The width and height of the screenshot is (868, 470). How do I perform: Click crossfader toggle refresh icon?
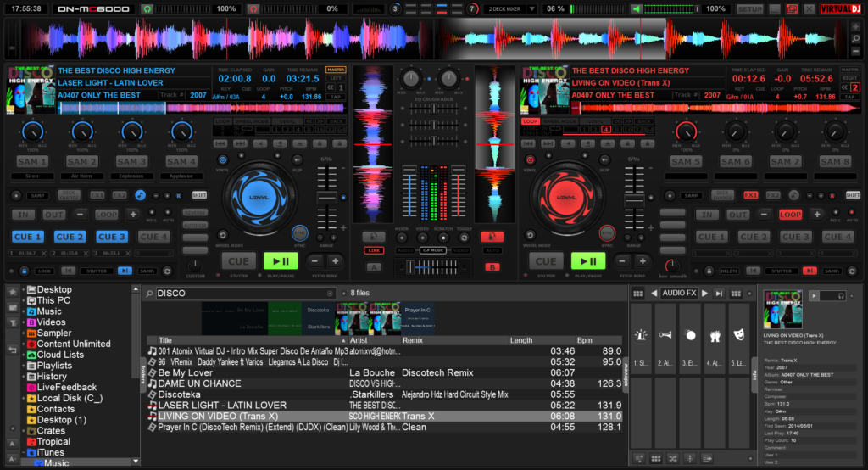(464, 238)
